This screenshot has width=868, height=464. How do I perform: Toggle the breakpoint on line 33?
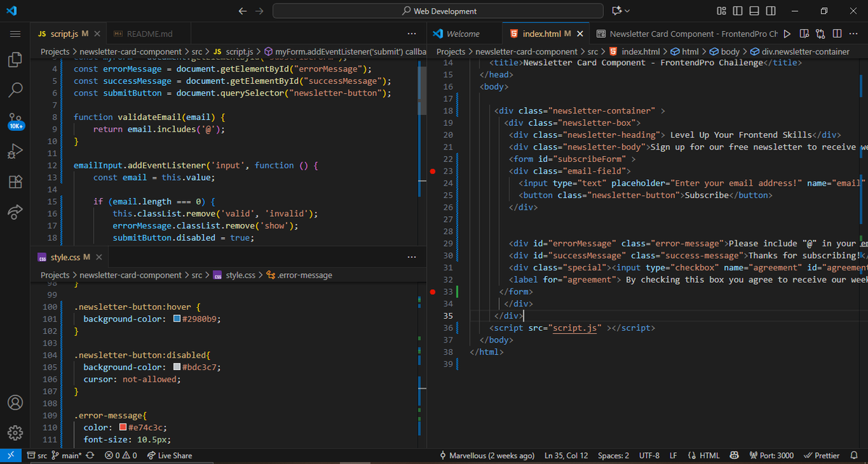[433, 291]
